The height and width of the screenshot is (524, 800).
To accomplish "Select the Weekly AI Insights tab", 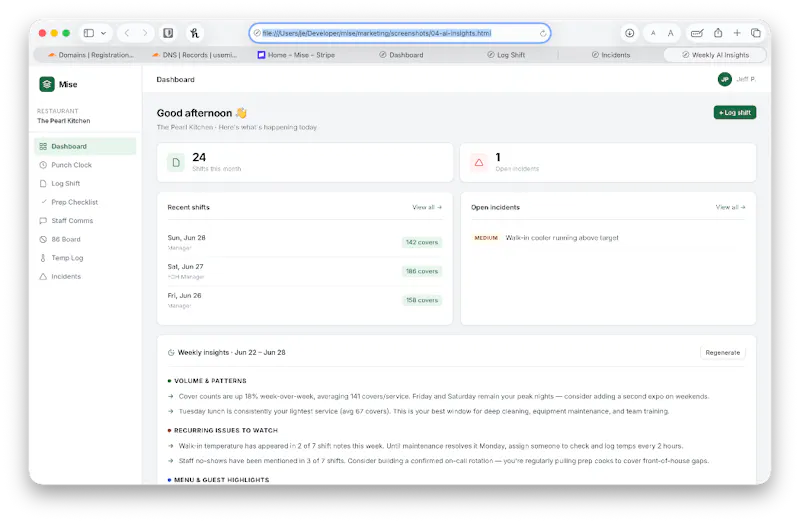I will (x=715, y=55).
